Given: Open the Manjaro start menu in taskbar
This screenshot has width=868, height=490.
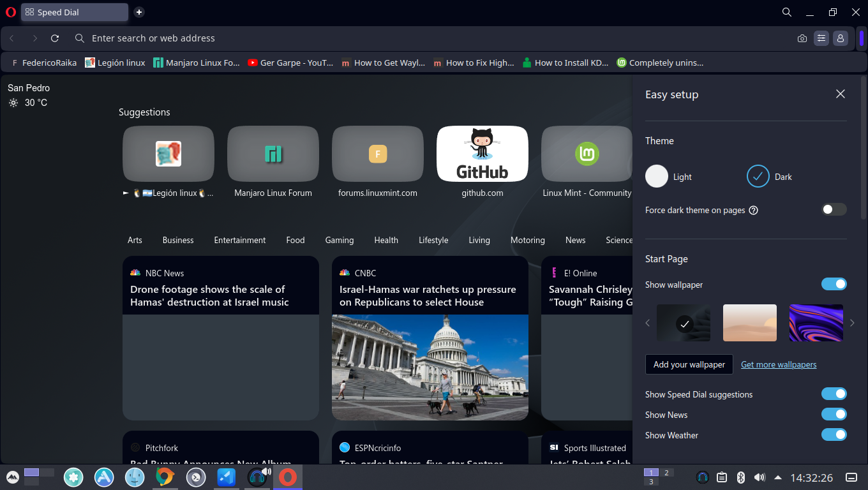Looking at the screenshot, I should pyautogui.click(x=13, y=477).
